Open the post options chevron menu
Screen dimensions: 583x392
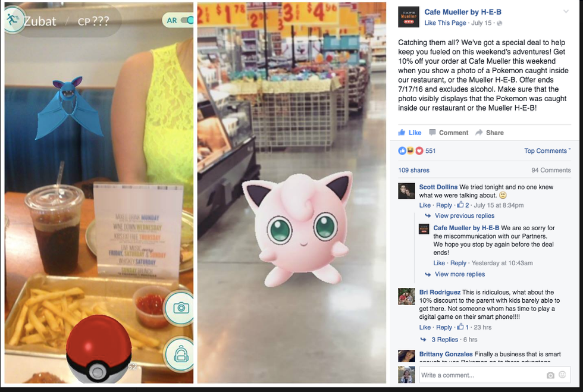pos(566,11)
